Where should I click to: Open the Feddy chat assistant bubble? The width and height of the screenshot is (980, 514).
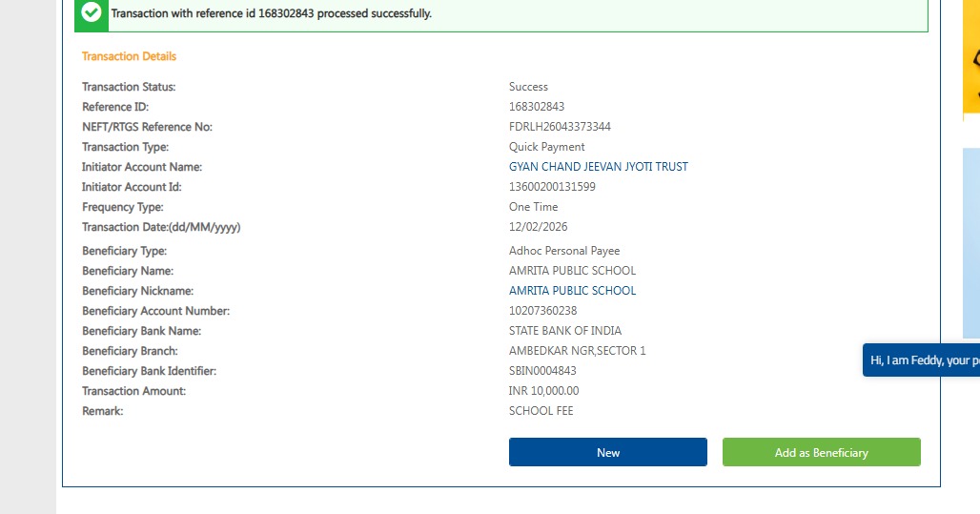pyautogui.click(x=922, y=360)
